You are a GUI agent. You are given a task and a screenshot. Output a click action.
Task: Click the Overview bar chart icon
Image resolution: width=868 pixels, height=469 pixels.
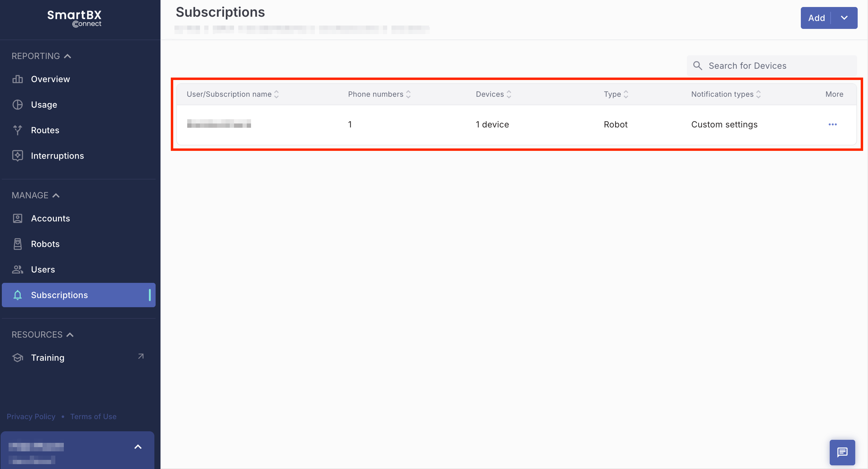pos(18,79)
